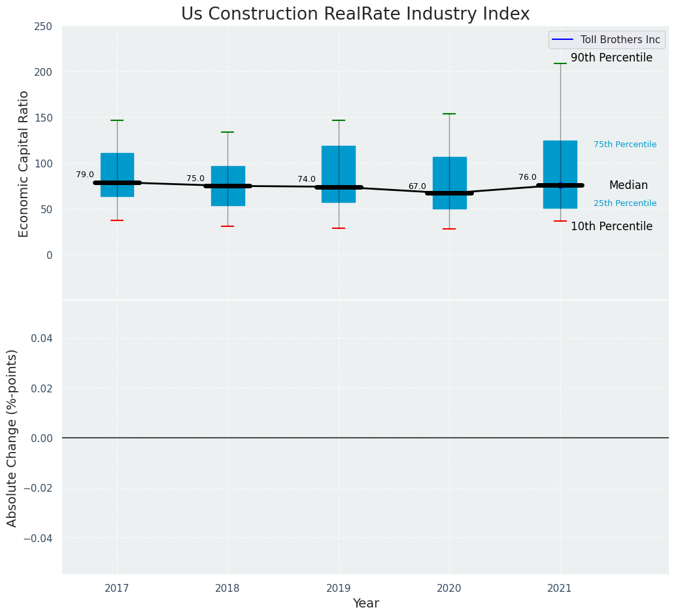Click the Median annotation text
Screen dimensions: 676x616
628,185
